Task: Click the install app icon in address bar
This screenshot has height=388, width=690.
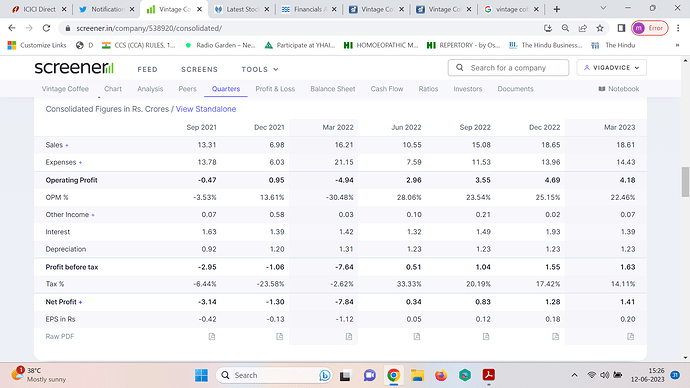Action: (548, 28)
